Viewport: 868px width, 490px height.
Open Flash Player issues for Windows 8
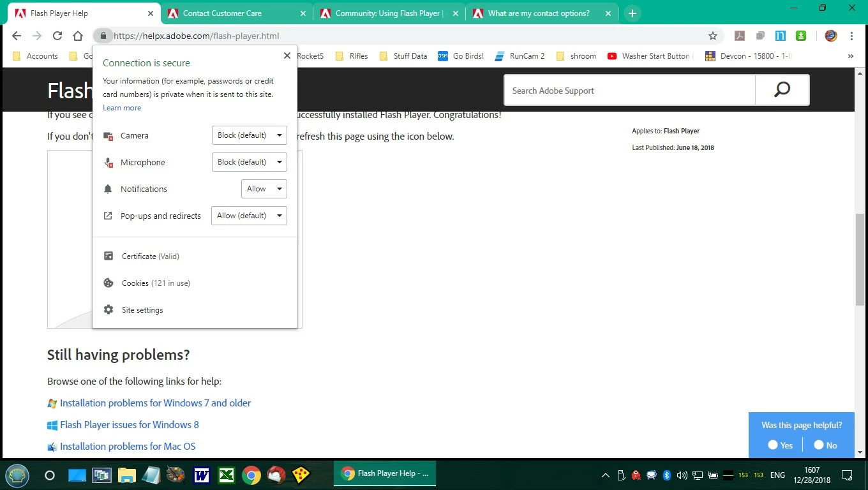click(130, 424)
